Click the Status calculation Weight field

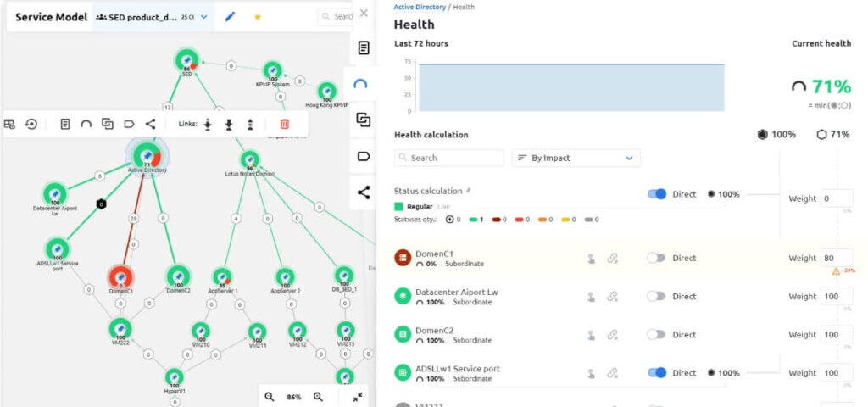837,198
